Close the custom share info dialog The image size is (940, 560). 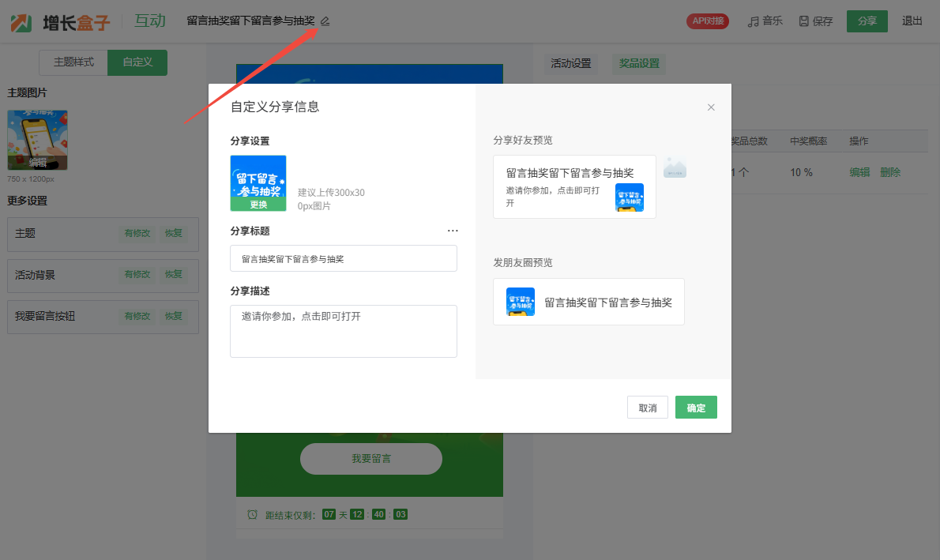point(711,107)
